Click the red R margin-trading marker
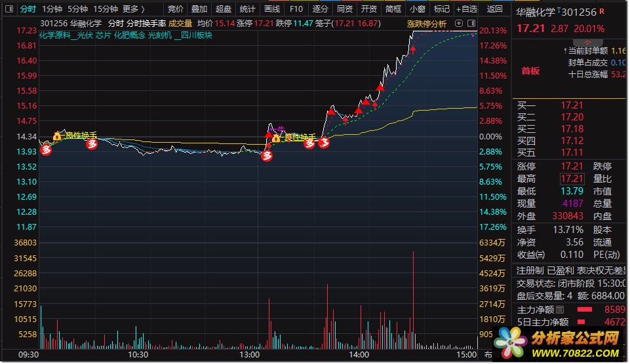This screenshot has width=630, height=364. pos(602,11)
